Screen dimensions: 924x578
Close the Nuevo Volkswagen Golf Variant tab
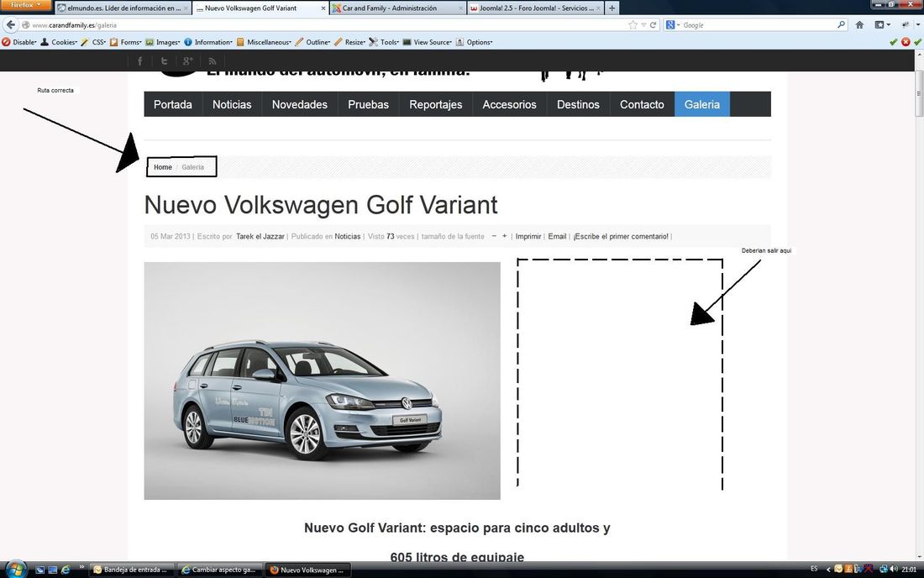click(323, 8)
